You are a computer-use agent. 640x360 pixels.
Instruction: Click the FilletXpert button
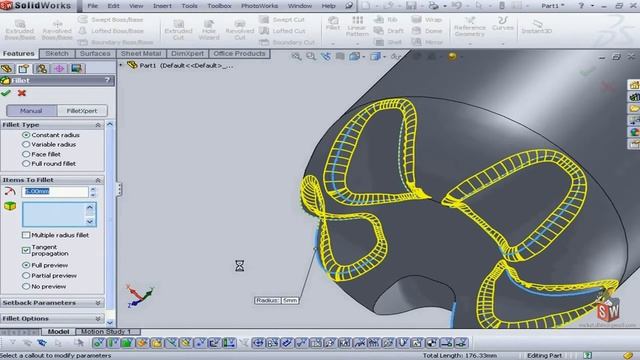pyautogui.click(x=82, y=111)
